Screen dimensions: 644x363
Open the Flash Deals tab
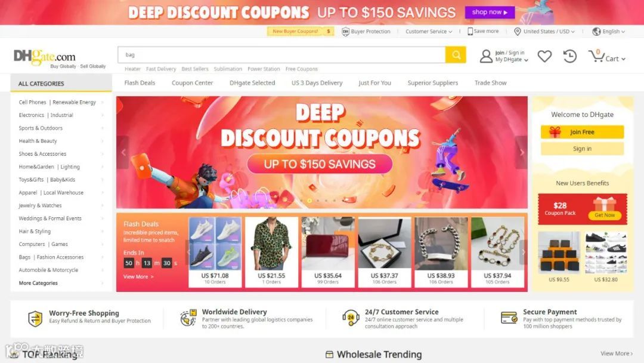tap(140, 82)
